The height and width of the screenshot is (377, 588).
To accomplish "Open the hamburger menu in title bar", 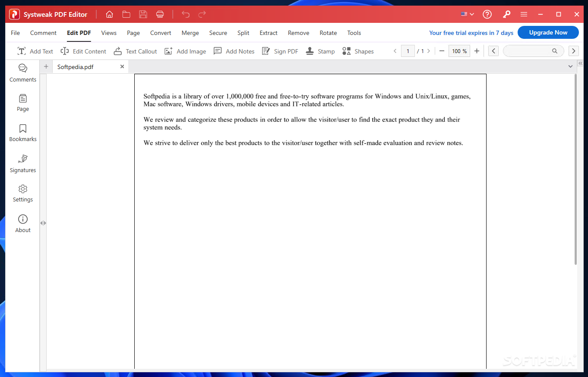I will click(524, 14).
